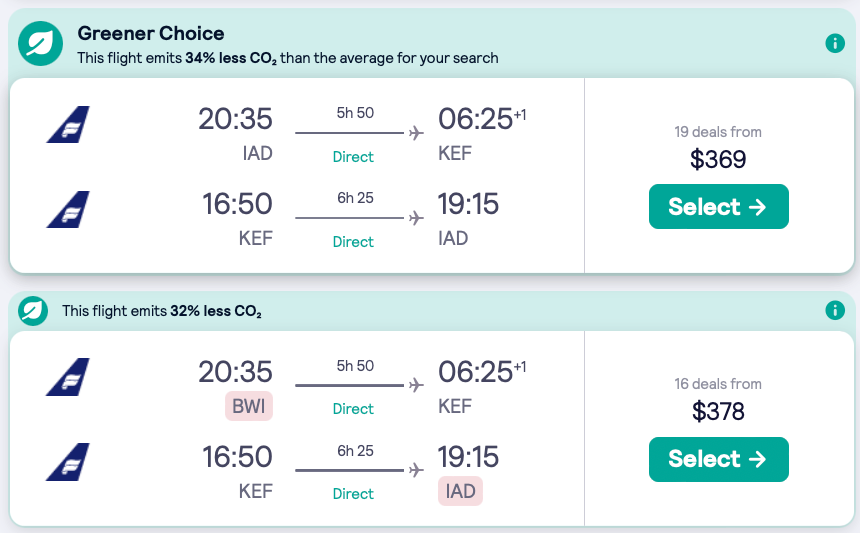Viewport: 860px width, 533px height.
Task: Select the $369 flight deal
Action: pos(718,207)
